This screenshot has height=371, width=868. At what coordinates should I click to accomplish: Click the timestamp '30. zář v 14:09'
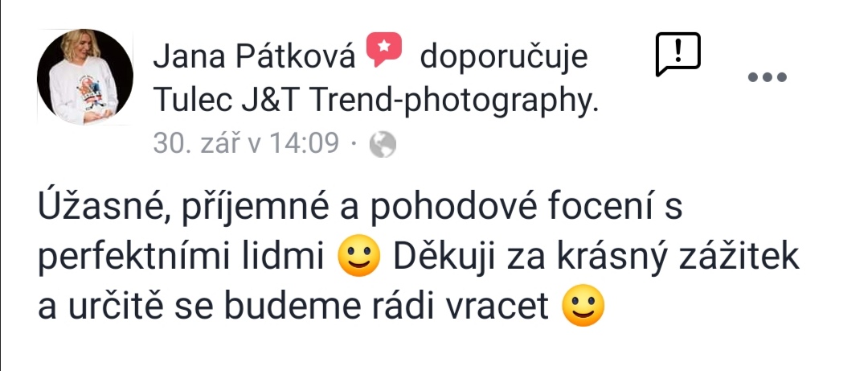246,143
